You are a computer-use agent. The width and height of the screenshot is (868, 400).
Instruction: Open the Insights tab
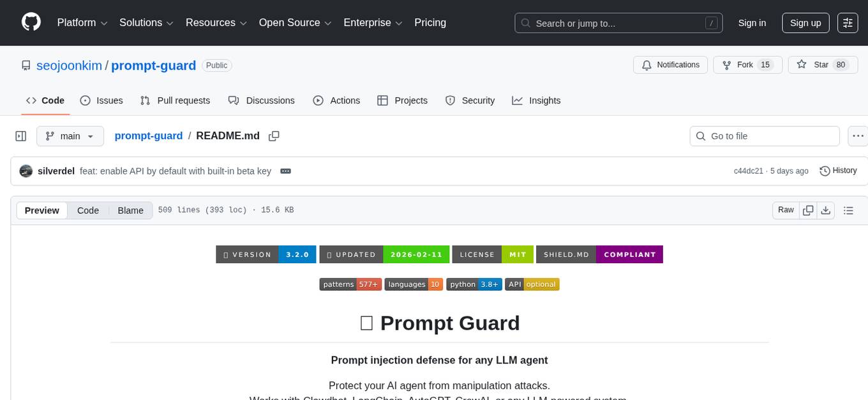pyautogui.click(x=545, y=100)
